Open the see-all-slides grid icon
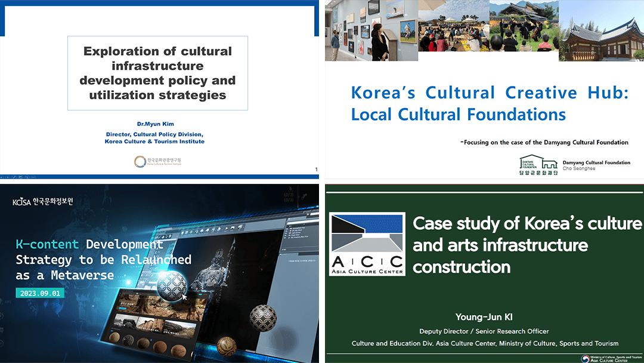Viewport: 644px width, 363px height. (x=20, y=177)
